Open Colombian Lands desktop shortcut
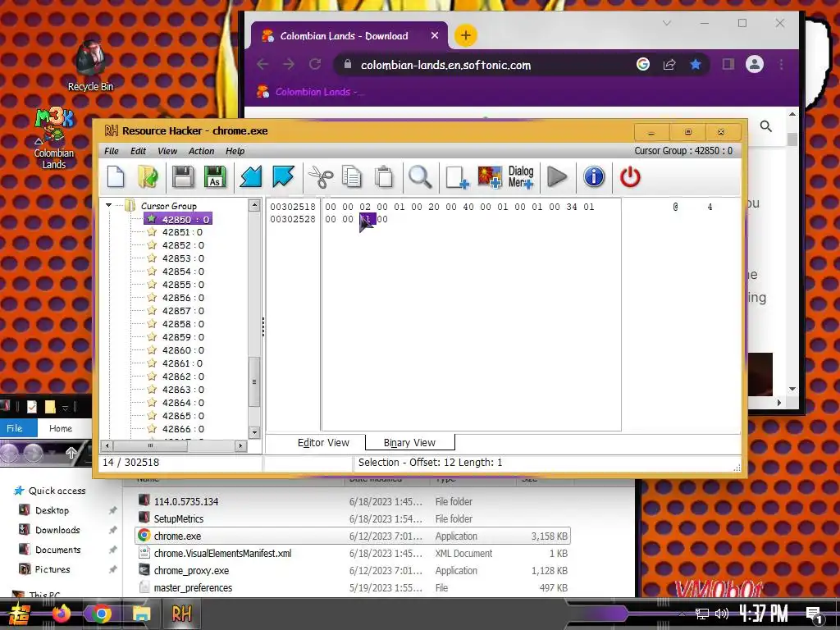 (x=53, y=139)
